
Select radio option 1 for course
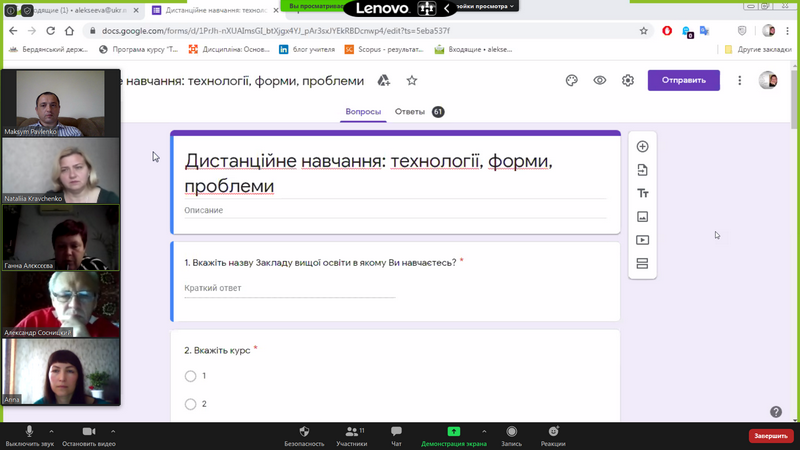coord(190,376)
